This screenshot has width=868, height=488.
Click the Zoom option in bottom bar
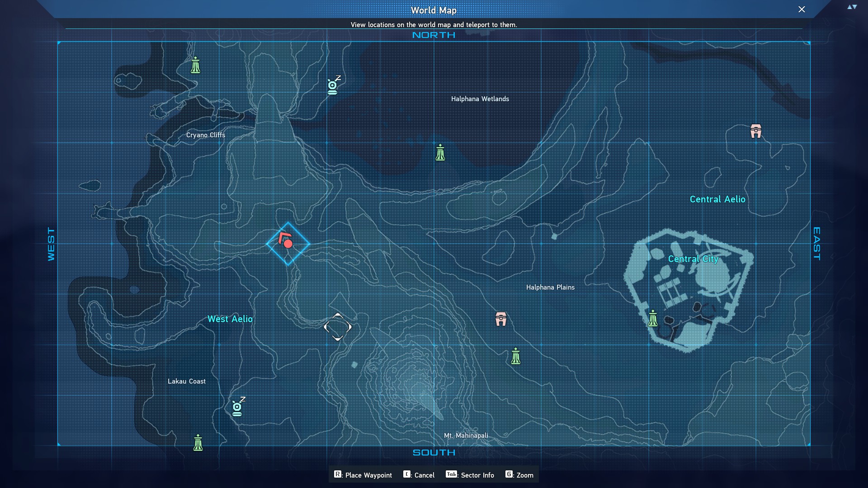click(519, 475)
